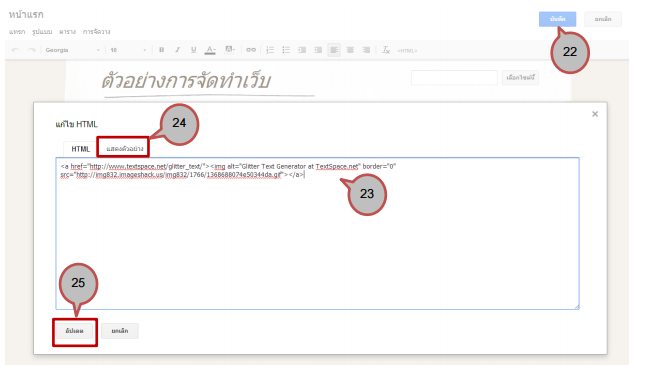
Task: Center align the text
Action: (x=350, y=50)
